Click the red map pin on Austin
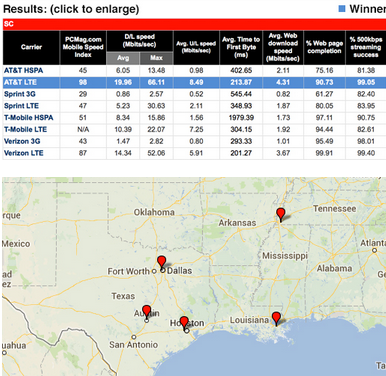Image resolution: width=386 pixels, height=376 pixels. [146, 311]
